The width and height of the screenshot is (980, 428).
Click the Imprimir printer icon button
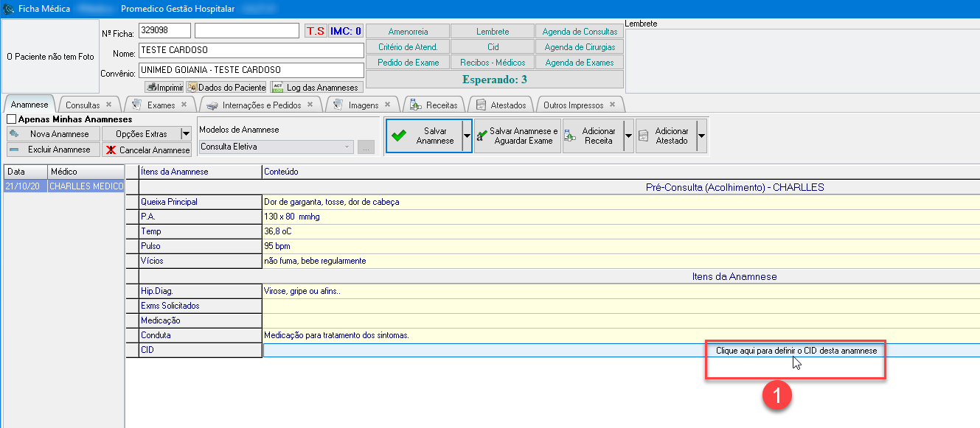(164, 87)
